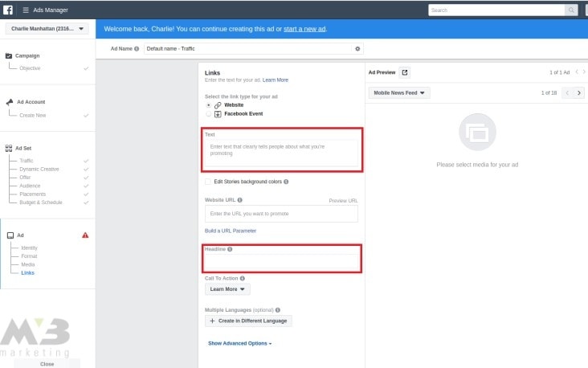The image size is (588, 368).
Task: Open the Learn More call to action dropdown
Action: tap(227, 289)
